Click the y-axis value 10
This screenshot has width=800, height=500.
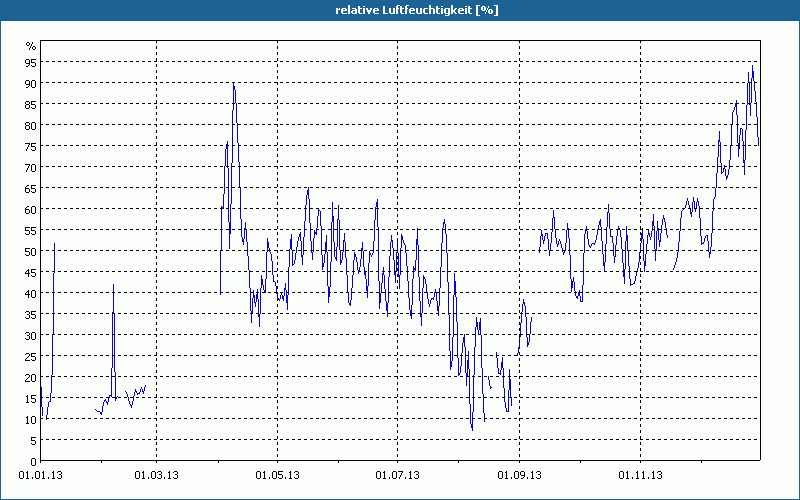click(x=31, y=420)
